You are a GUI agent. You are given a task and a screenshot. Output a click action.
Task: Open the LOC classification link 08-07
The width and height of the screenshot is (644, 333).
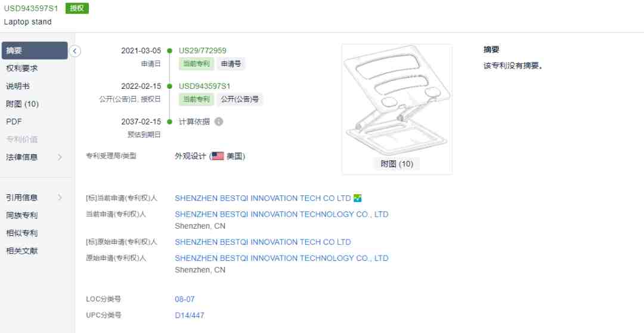(185, 300)
